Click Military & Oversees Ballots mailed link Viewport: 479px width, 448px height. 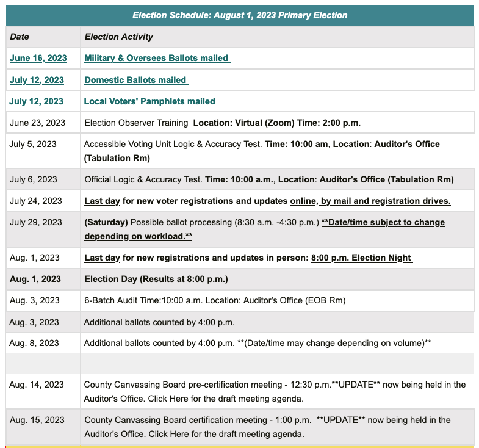(x=157, y=59)
